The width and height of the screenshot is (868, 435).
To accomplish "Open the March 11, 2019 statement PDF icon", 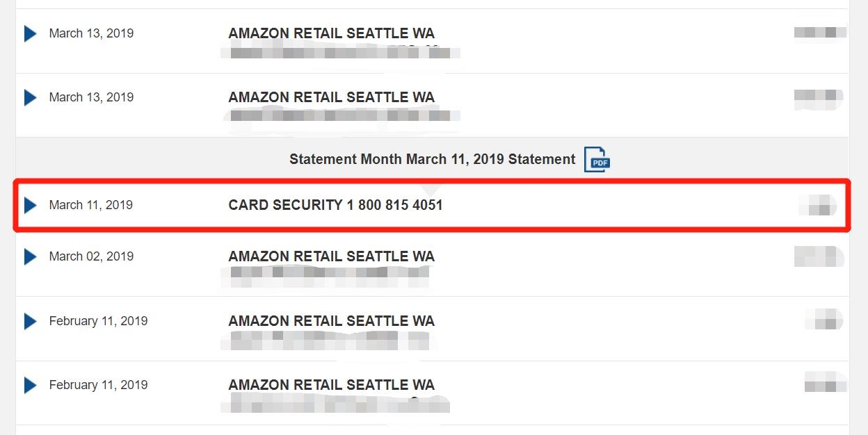I will (597, 160).
